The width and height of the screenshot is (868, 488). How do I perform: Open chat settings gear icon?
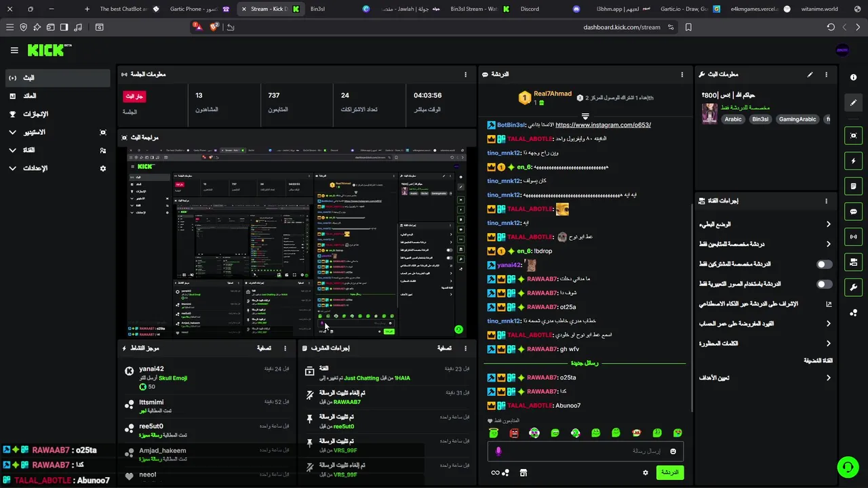coord(646,472)
